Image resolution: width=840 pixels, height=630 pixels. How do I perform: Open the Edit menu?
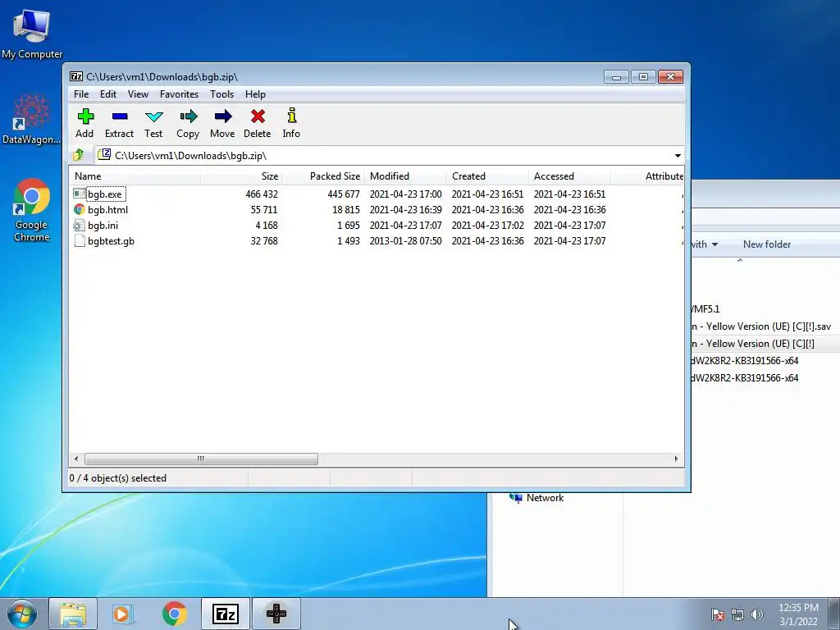pyautogui.click(x=108, y=94)
